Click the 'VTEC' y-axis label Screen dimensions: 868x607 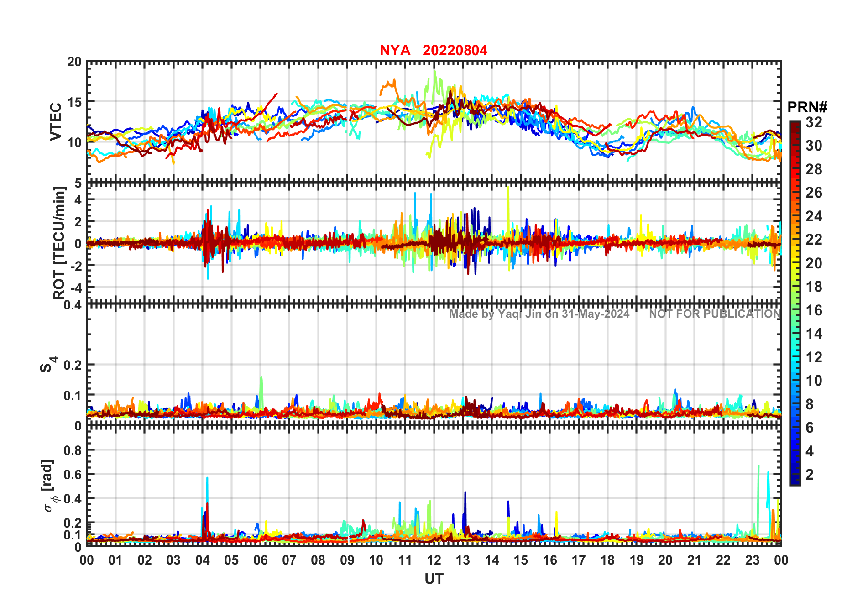(x=56, y=122)
